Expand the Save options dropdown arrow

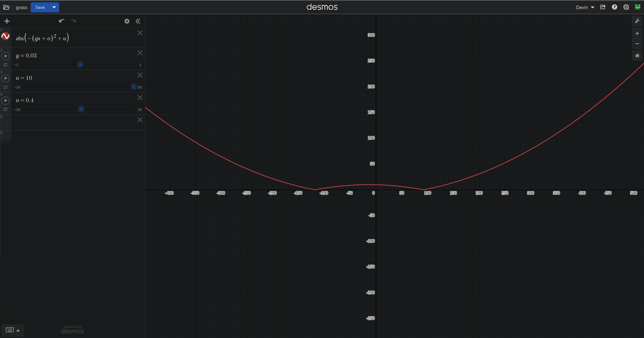click(x=54, y=7)
